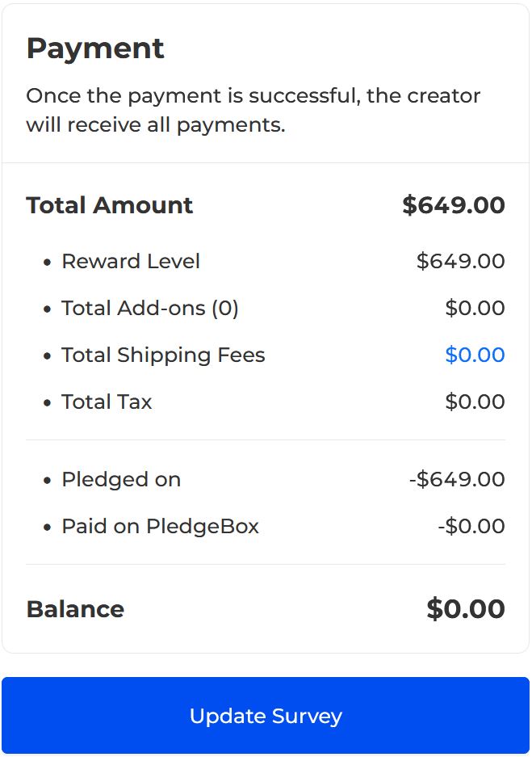Click the Payment heading
The width and height of the screenshot is (532, 757).
pyautogui.click(x=95, y=48)
